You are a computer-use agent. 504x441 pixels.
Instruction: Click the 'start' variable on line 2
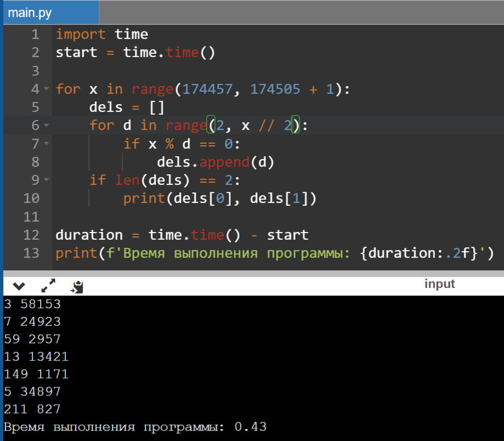(76, 52)
